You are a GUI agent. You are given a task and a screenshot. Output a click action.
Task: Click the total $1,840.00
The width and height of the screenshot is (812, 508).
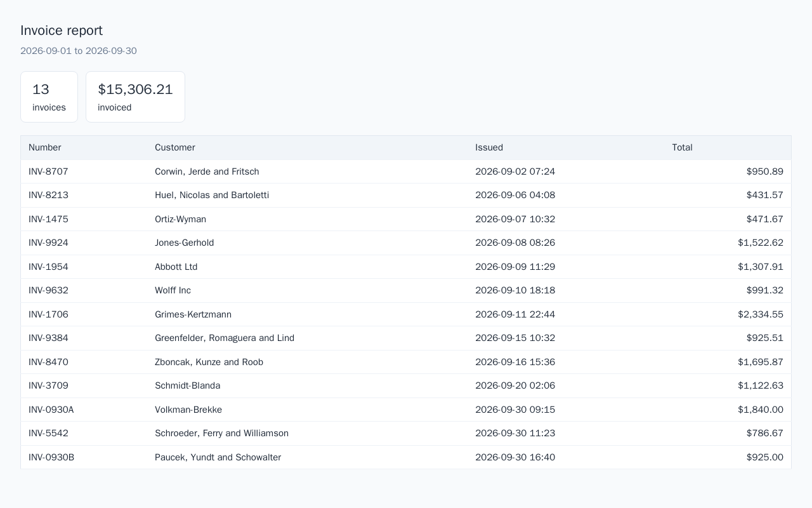click(x=761, y=410)
